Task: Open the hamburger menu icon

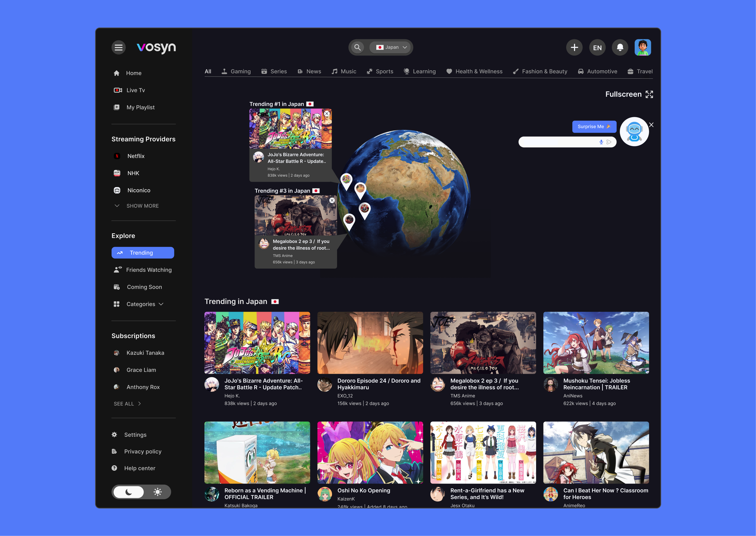Action: [118, 47]
